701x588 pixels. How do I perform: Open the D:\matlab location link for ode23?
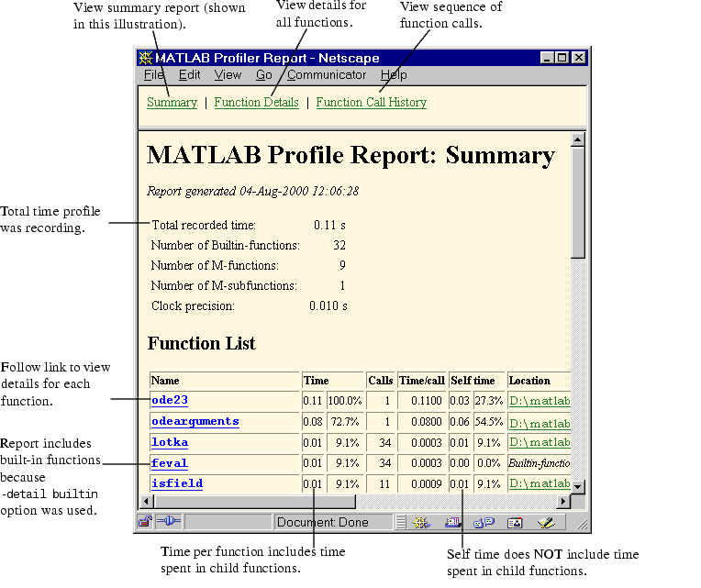[x=540, y=401]
